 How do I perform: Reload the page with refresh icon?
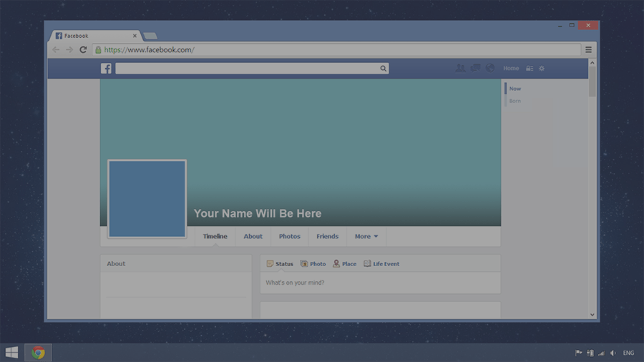(83, 49)
